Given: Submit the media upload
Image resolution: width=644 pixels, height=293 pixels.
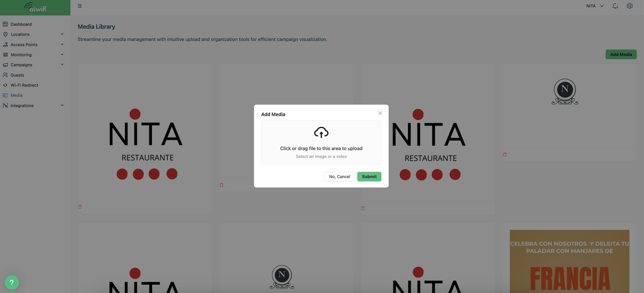Looking at the screenshot, I should coord(369,176).
